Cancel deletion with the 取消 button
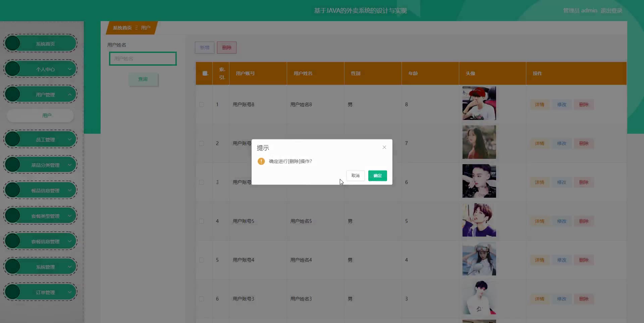The width and height of the screenshot is (644, 323). pos(356,176)
